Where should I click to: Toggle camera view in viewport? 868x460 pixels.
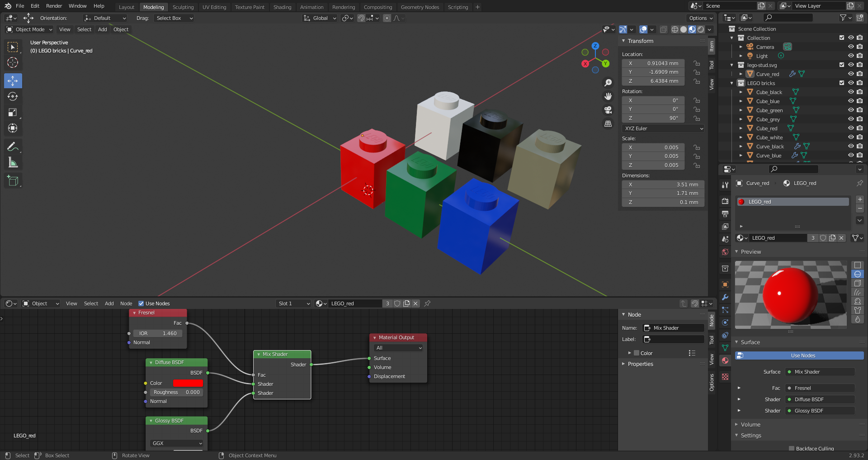tap(608, 110)
